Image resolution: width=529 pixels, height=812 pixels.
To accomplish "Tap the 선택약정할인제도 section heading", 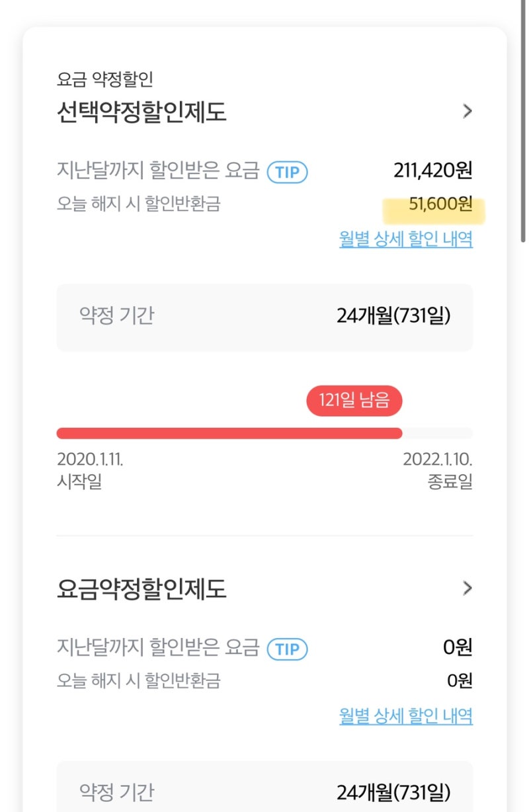I will pos(142,112).
